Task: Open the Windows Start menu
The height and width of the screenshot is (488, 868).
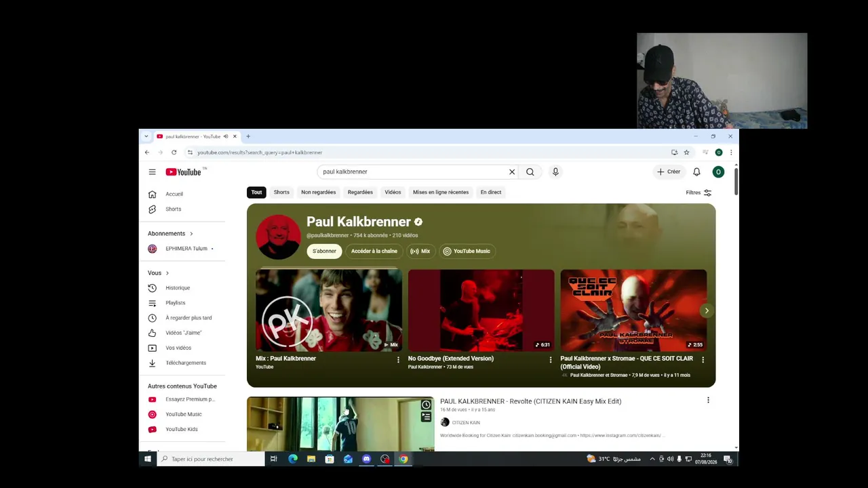Action: [x=147, y=459]
